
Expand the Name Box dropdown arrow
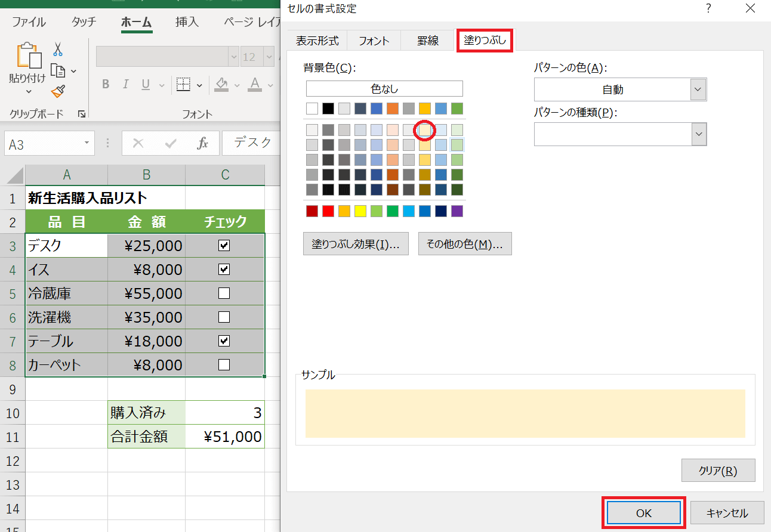pos(87,144)
